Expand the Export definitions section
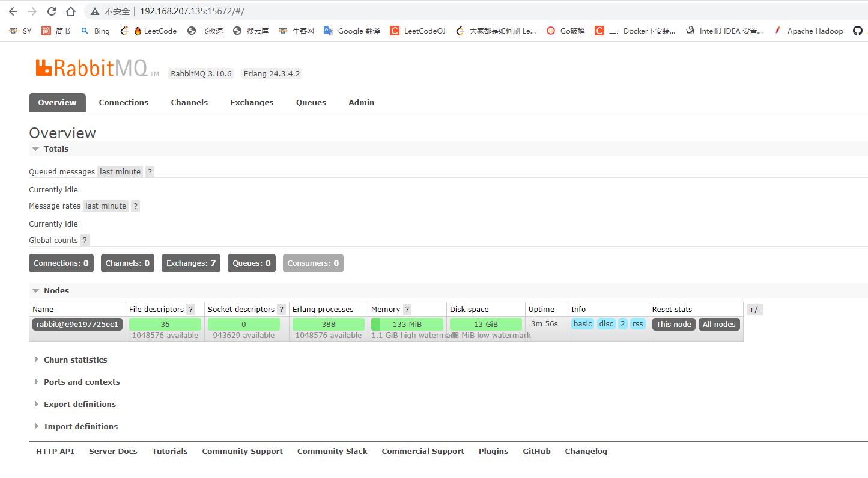The image size is (868, 478). [x=74, y=404]
